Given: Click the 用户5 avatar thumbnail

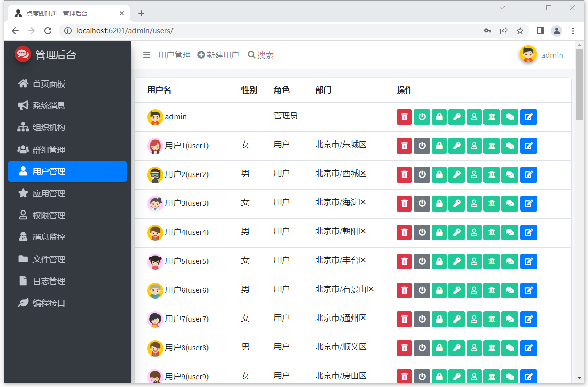Looking at the screenshot, I should click(155, 261).
